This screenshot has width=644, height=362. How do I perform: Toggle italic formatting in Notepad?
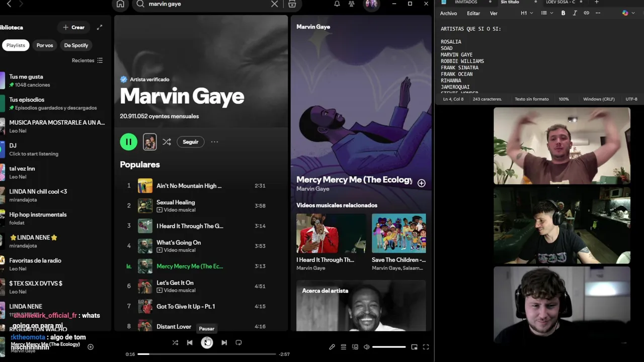point(575,13)
